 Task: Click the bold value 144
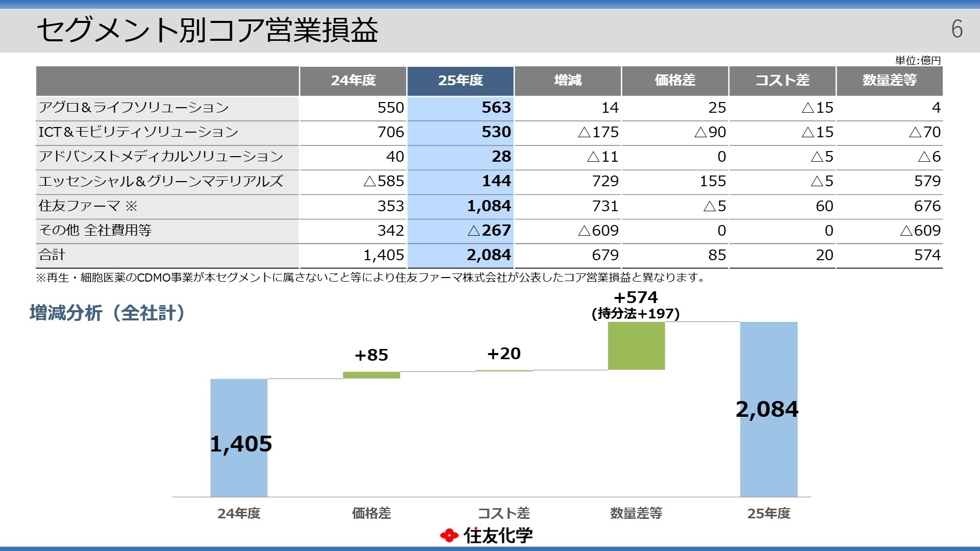(x=496, y=181)
